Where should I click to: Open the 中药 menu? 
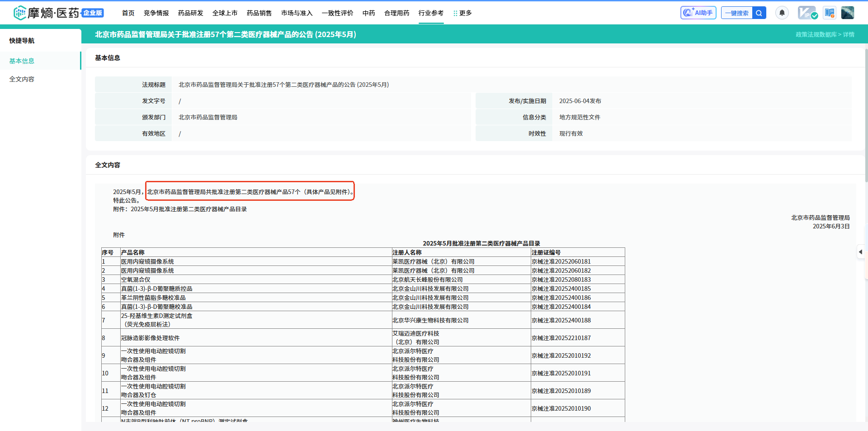click(368, 13)
